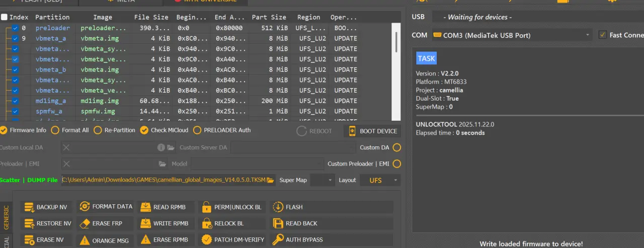
Task: Click the '512 KiB' part size cell
Action: 275,28
